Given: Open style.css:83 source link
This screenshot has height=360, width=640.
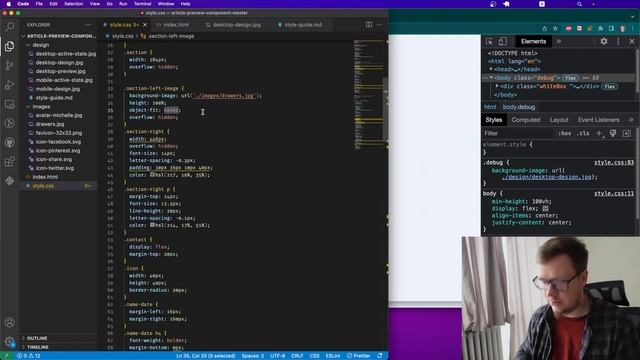Looking at the screenshot, I should point(614,162).
